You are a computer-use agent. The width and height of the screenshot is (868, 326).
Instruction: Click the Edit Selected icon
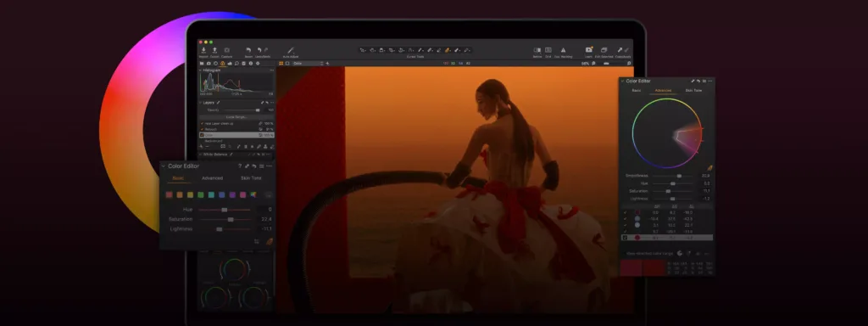[604, 50]
